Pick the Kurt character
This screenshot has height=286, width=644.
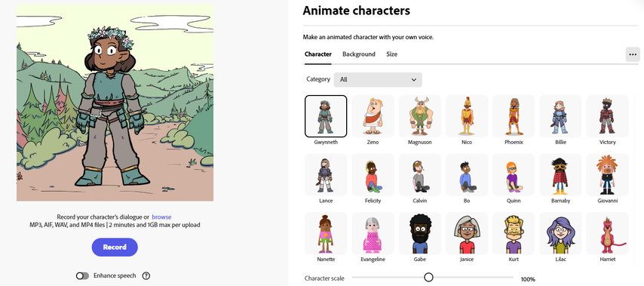[514, 233]
